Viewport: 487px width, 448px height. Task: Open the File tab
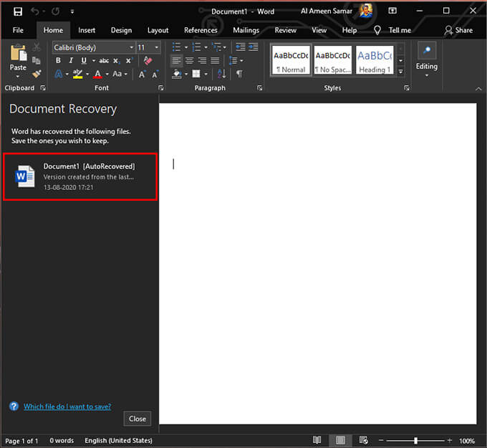point(18,30)
